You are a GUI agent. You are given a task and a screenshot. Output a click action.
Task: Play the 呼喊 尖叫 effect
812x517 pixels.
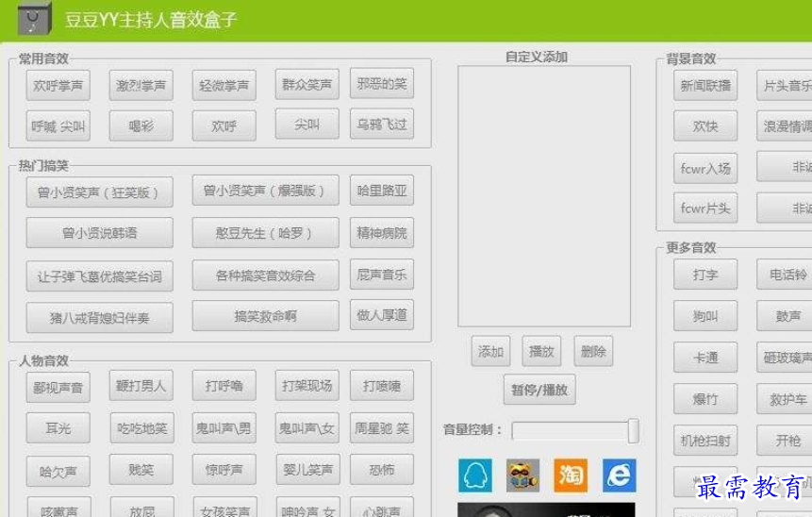tap(58, 125)
